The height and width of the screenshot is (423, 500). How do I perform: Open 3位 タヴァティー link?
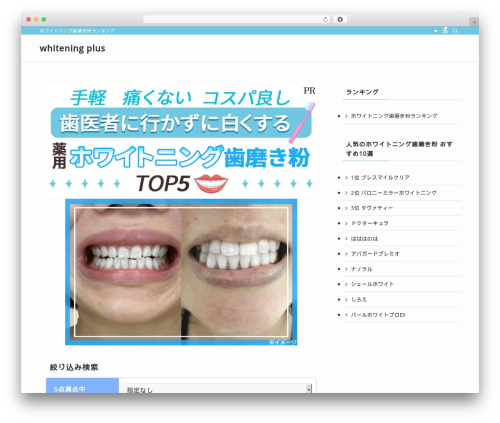pos(372,208)
